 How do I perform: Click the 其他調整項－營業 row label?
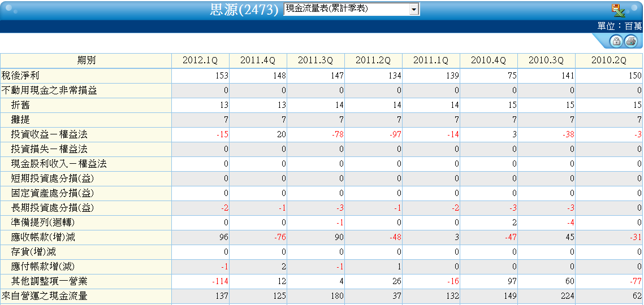(49, 282)
